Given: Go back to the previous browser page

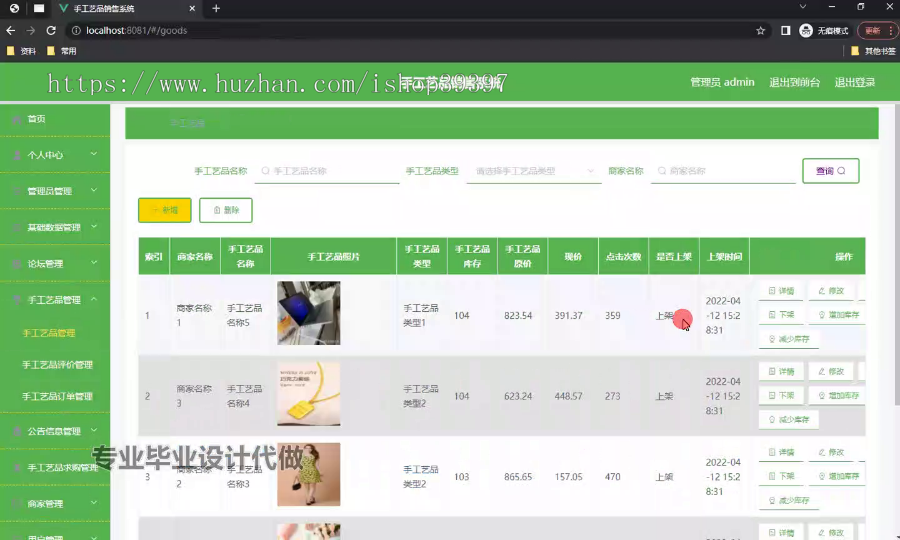Looking at the screenshot, I should pos(10,30).
